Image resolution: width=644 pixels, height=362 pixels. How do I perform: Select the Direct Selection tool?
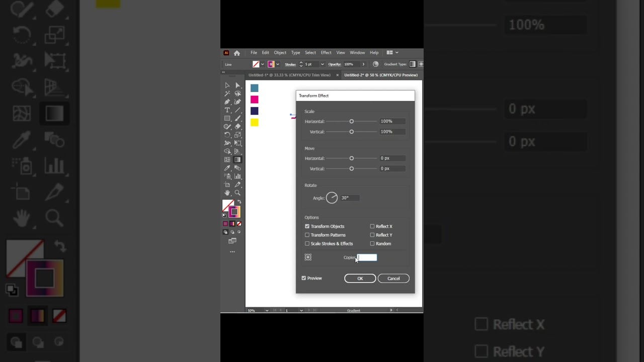tap(237, 85)
